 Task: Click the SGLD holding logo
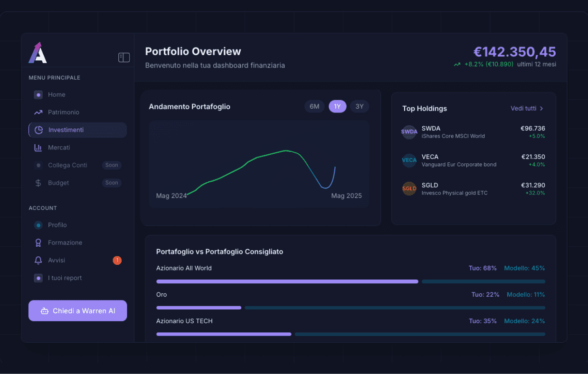click(x=409, y=189)
